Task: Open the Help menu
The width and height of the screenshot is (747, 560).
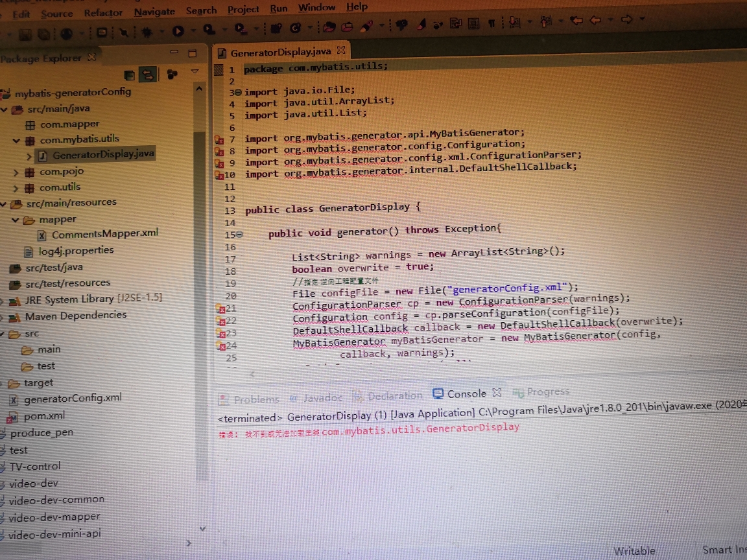Action: [x=357, y=6]
